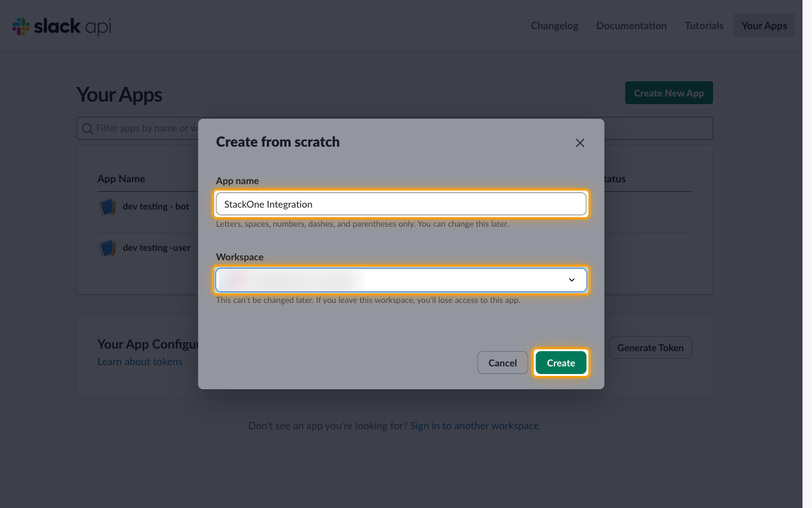Image resolution: width=812 pixels, height=508 pixels.
Task: Open the Workspace dropdown
Action: [401, 280]
